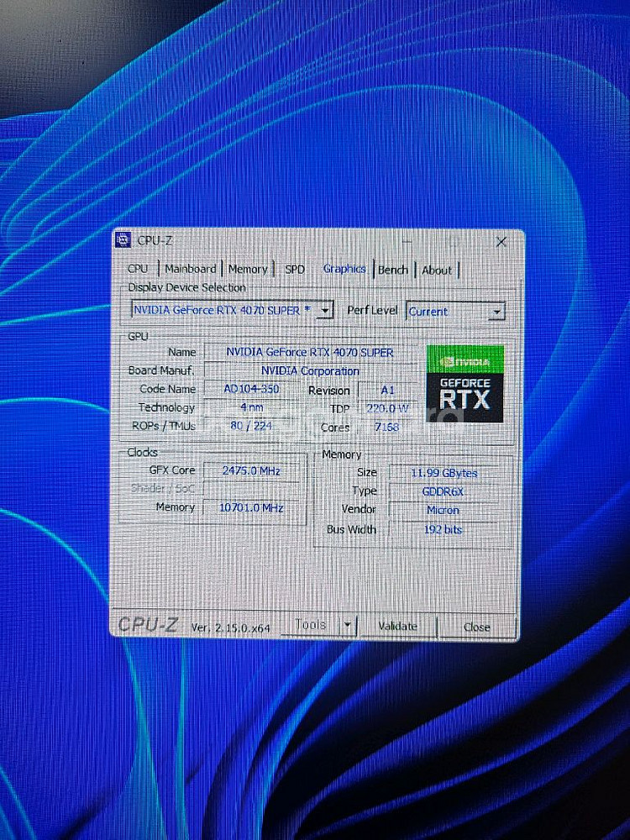Viewport: 630px width, 840px height.
Task: Open the Mainboard tab
Action: (x=190, y=269)
